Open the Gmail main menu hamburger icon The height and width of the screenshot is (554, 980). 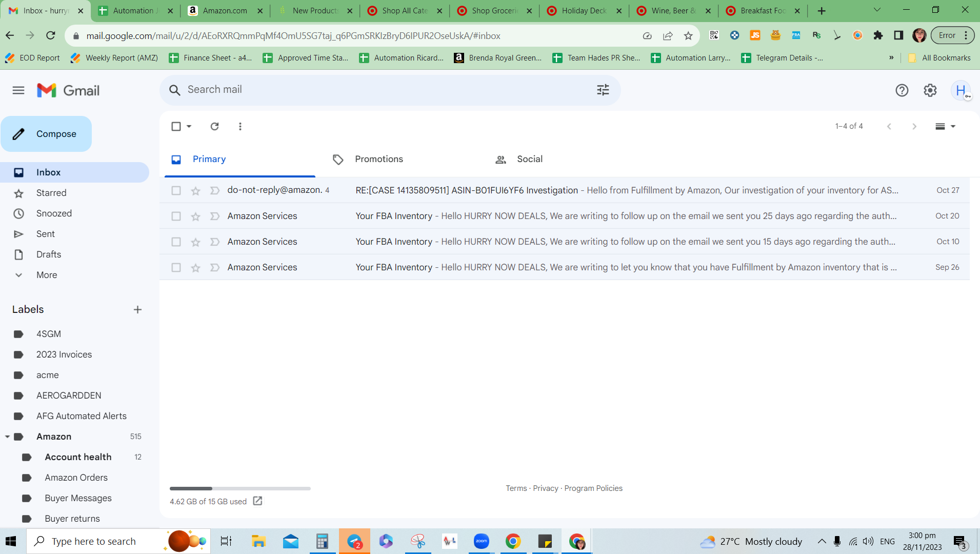click(x=18, y=91)
